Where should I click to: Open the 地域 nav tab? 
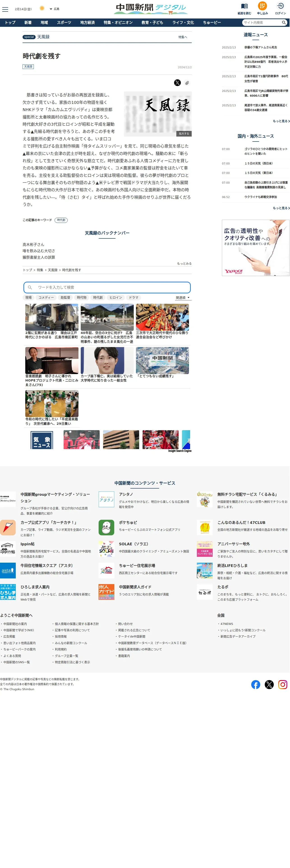click(44, 23)
